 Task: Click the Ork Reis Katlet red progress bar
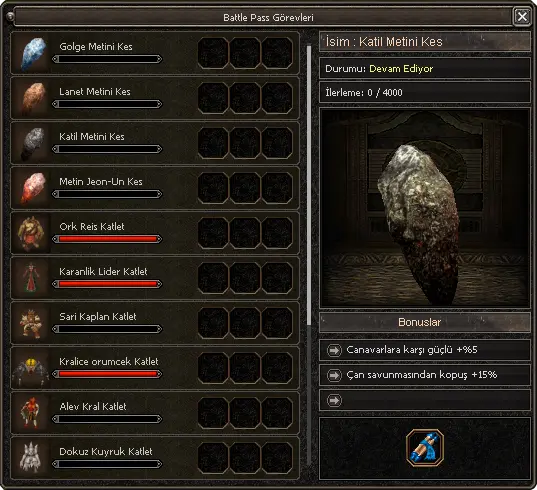[x=107, y=239]
